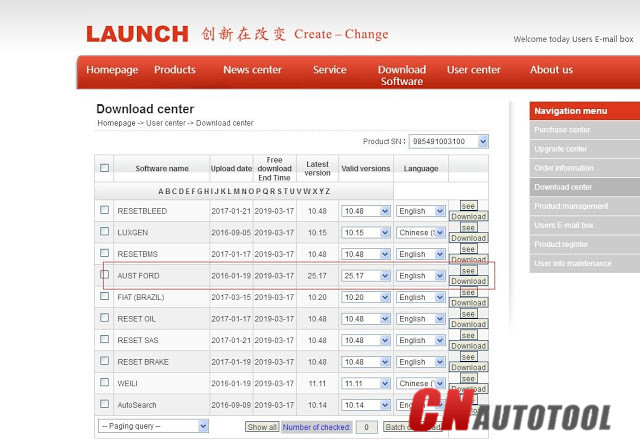Image resolution: width=640 pixels, height=441 pixels.
Task: Click the Number of checked field
Action: [366, 427]
